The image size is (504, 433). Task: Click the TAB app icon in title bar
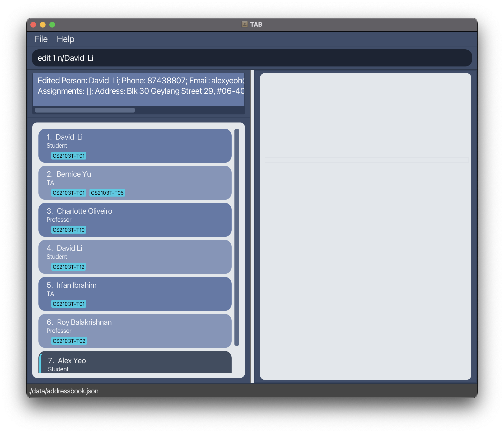point(244,24)
